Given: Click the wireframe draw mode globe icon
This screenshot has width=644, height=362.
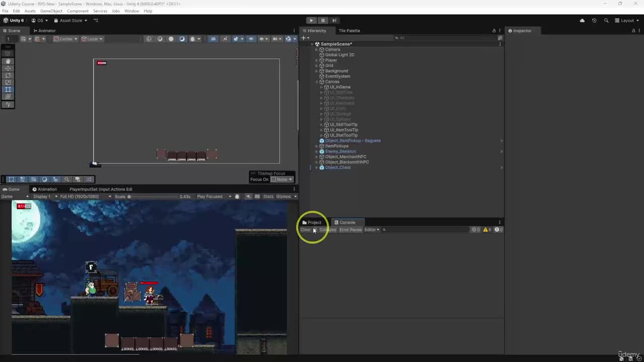Looking at the screenshot, I should [x=149, y=39].
